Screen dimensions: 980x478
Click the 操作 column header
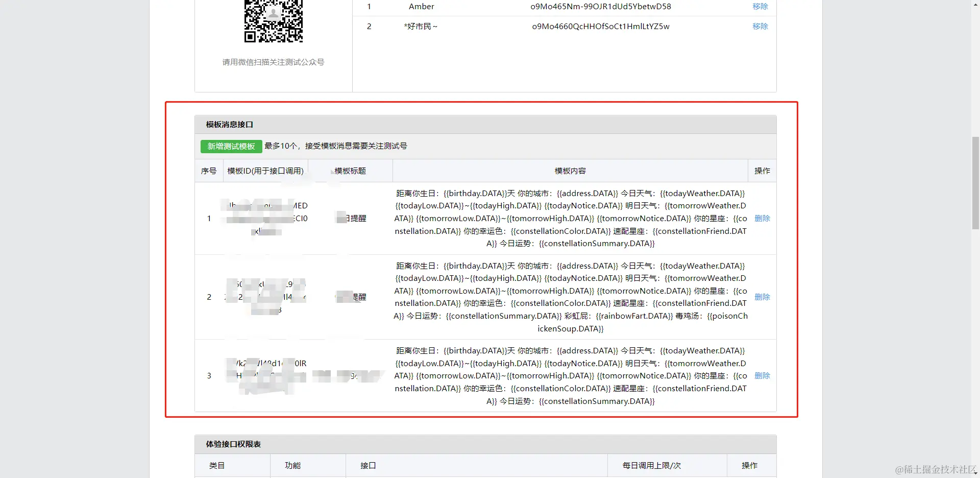[762, 171]
